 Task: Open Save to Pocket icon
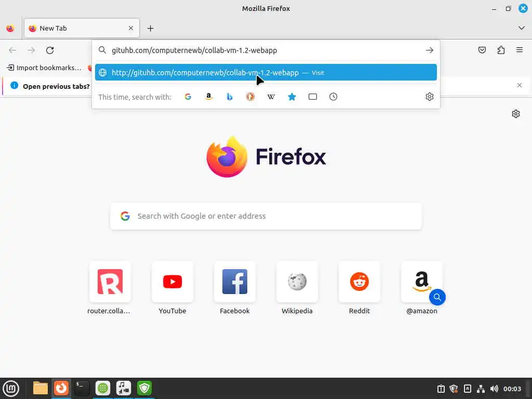(482, 50)
